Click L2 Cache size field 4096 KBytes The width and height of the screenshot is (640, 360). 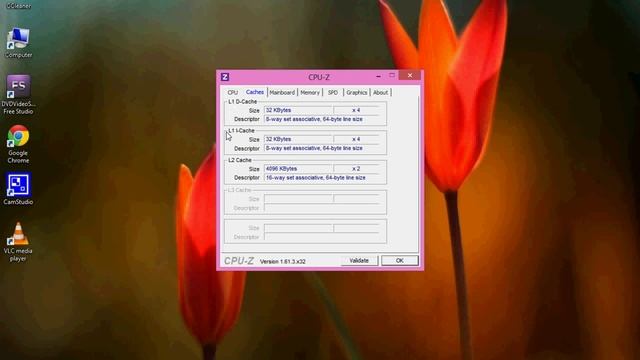299,169
